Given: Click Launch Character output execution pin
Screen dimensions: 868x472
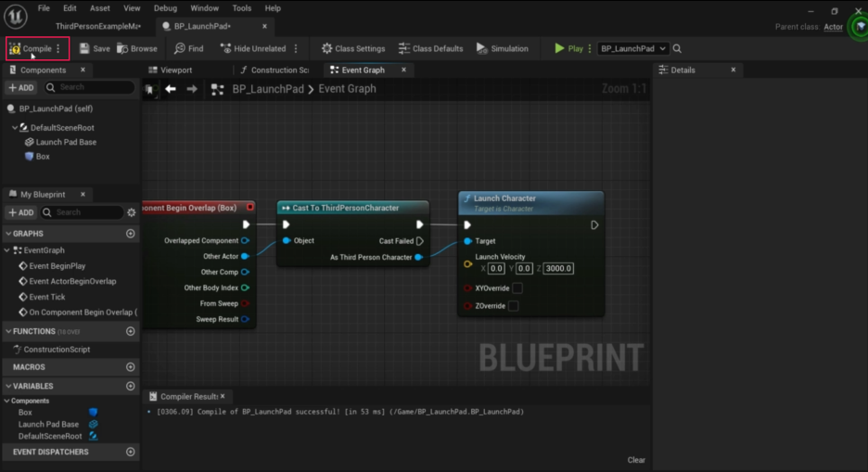Looking at the screenshot, I should click(594, 225).
